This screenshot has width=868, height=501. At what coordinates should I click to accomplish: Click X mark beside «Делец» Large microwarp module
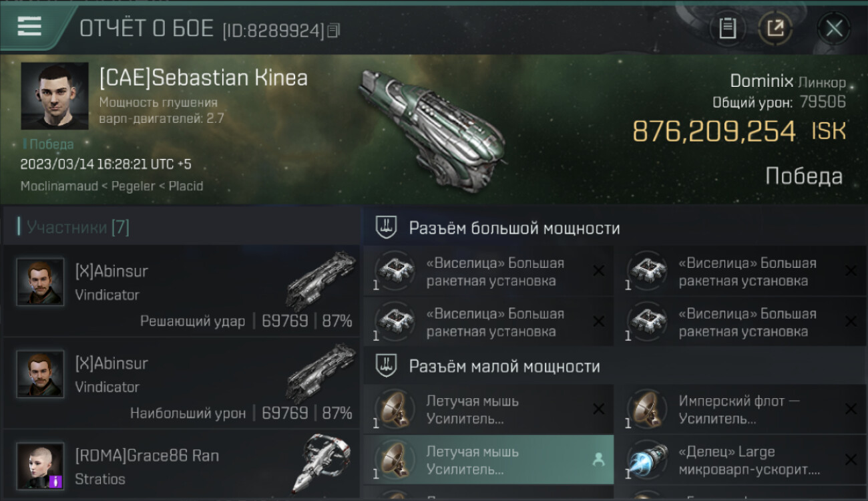(851, 460)
